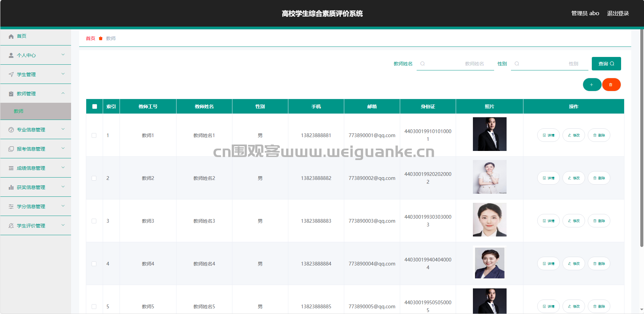Open 详情 for teacher 教师3
The width and height of the screenshot is (644, 314).
tap(548, 221)
